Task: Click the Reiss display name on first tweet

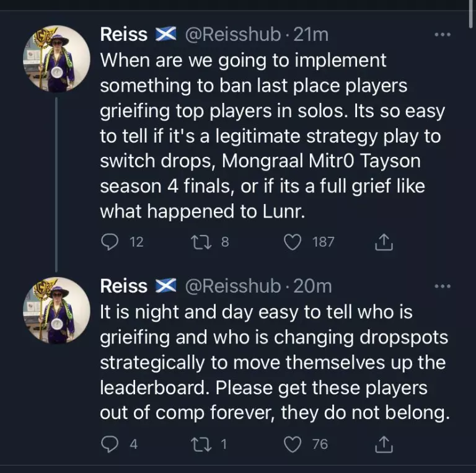Action: click(123, 34)
